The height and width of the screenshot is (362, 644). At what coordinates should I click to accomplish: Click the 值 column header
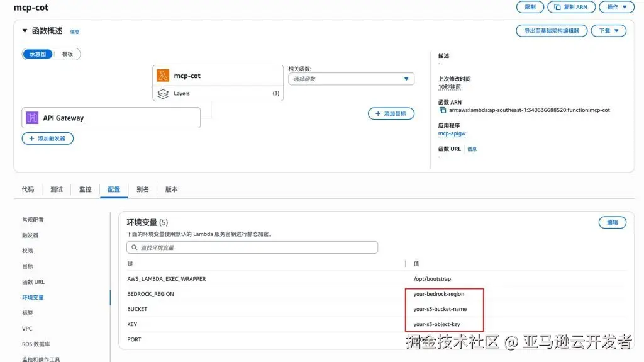(x=416, y=264)
